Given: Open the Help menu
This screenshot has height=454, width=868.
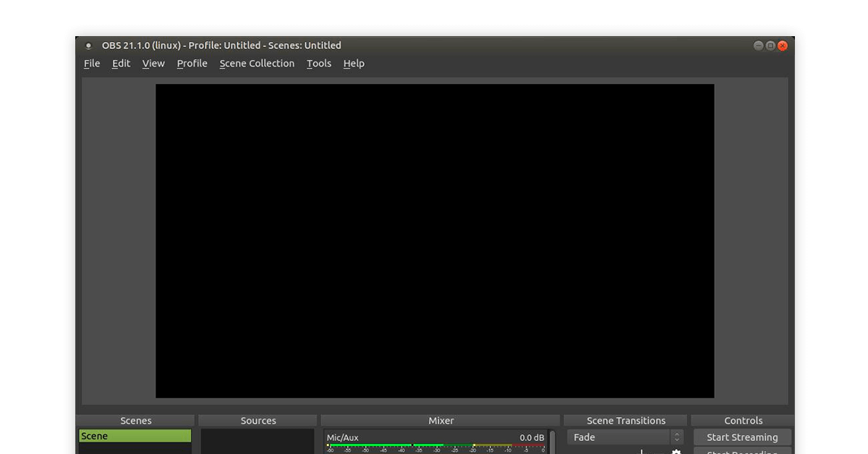Looking at the screenshot, I should (354, 64).
